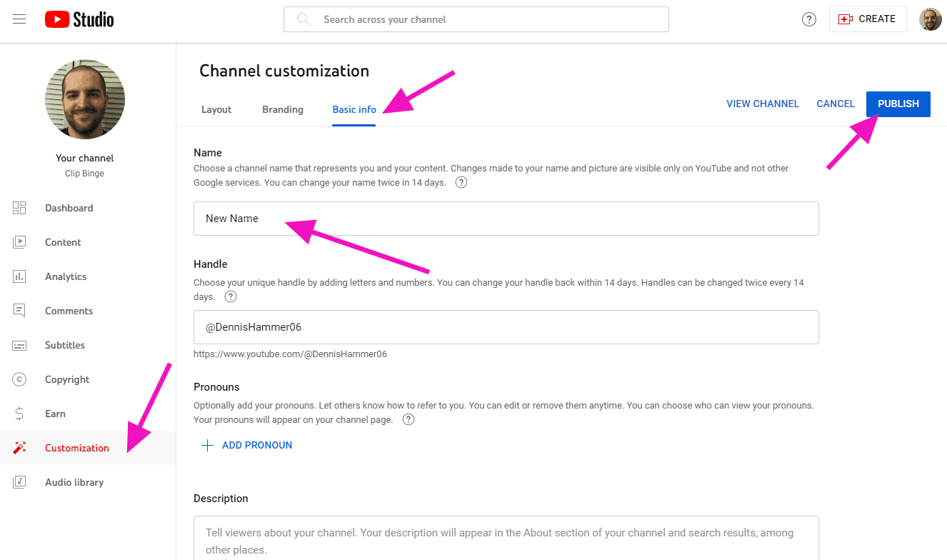Click ADD PRONOUN
Screen dimensions: 947x560
[247, 445]
